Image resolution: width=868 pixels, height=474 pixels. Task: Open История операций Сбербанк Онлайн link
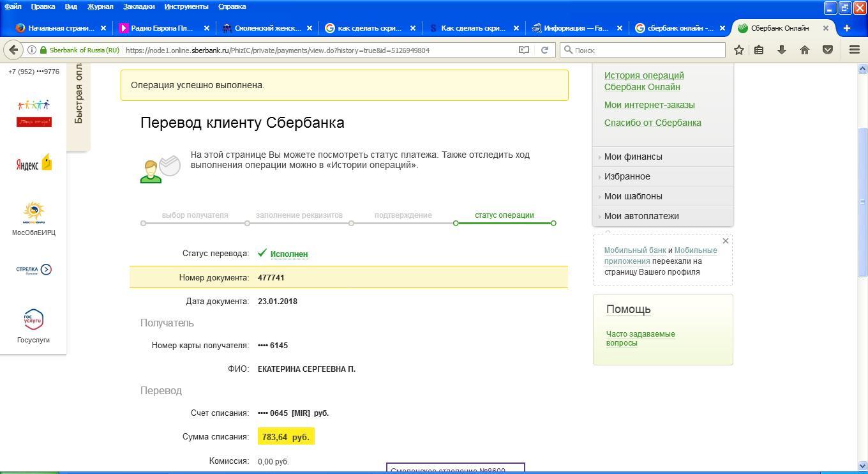[644, 81]
